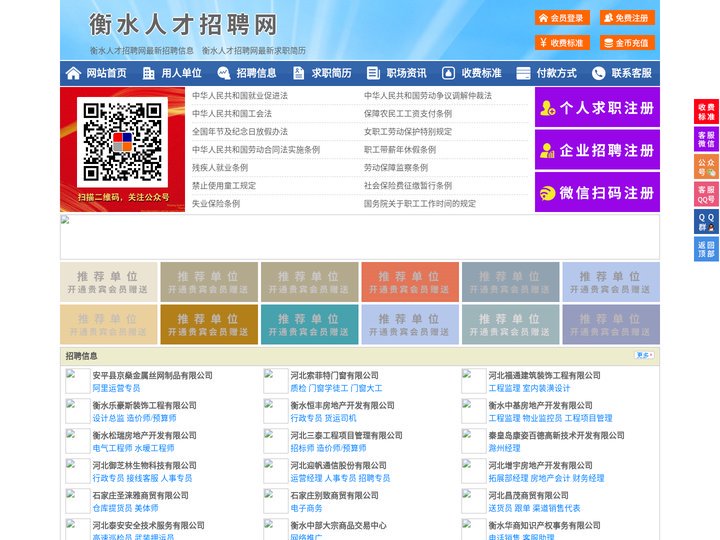
Task: Click the orange-red 推荐单位 banner tile
Action: (x=410, y=282)
